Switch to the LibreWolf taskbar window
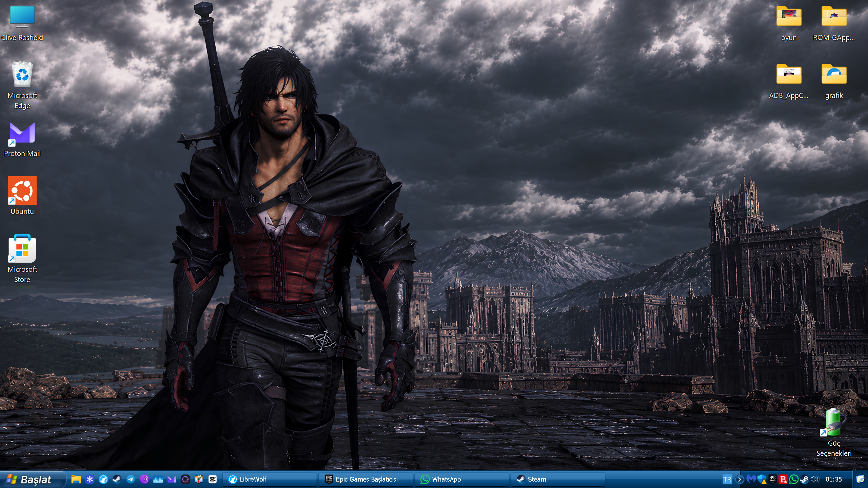 [x=270, y=479]
